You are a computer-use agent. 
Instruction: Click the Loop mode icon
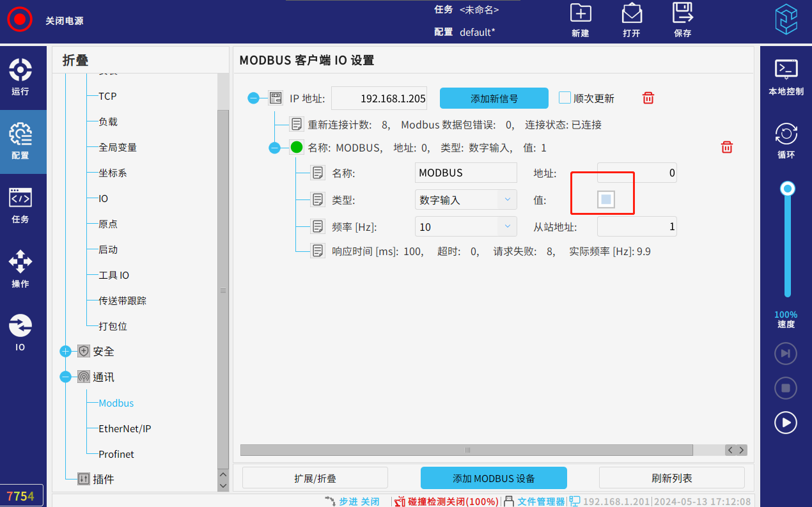[786, 134]
